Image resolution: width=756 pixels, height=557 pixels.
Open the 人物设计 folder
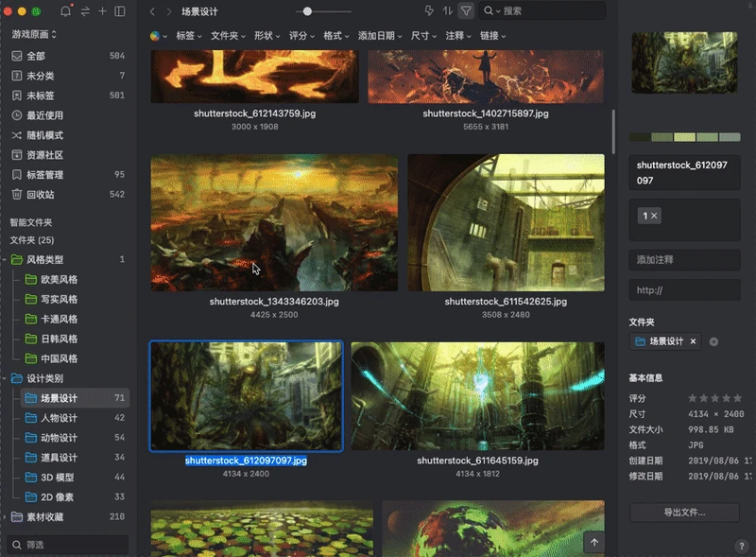[x=76, y=418]
